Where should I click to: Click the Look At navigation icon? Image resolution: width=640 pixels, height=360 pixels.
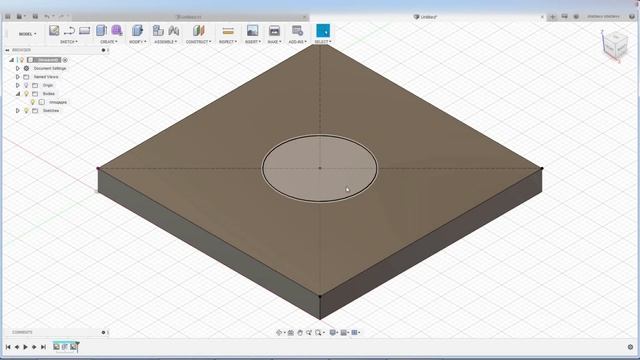pos(291,333)
